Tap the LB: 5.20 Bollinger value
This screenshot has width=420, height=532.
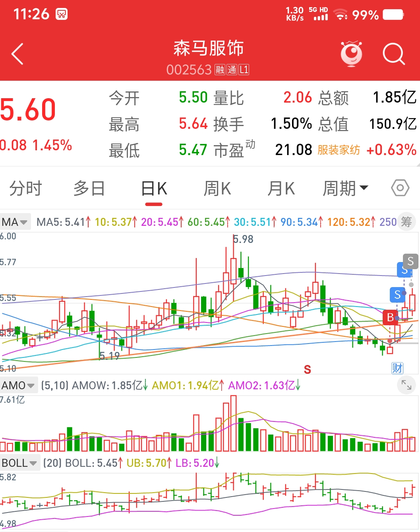(x=197, y=463)
